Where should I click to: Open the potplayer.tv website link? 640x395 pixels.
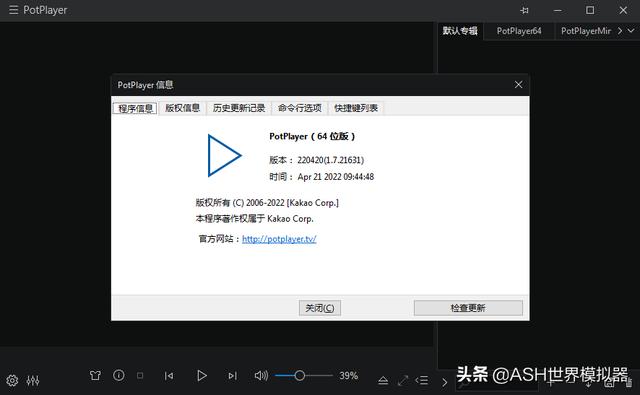[x=279, y=239]
